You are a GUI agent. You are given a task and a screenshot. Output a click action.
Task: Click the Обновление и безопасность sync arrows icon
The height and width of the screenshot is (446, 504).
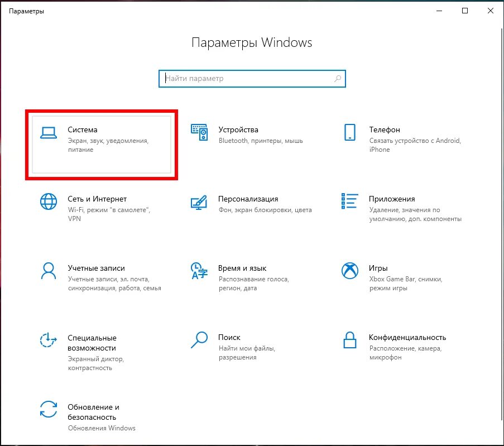(49, 409)
